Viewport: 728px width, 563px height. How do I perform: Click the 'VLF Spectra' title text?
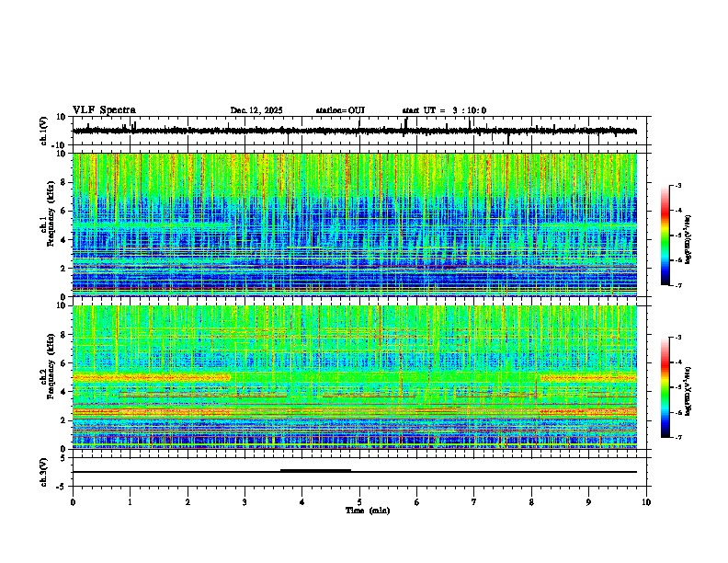(x=104, y=110)
